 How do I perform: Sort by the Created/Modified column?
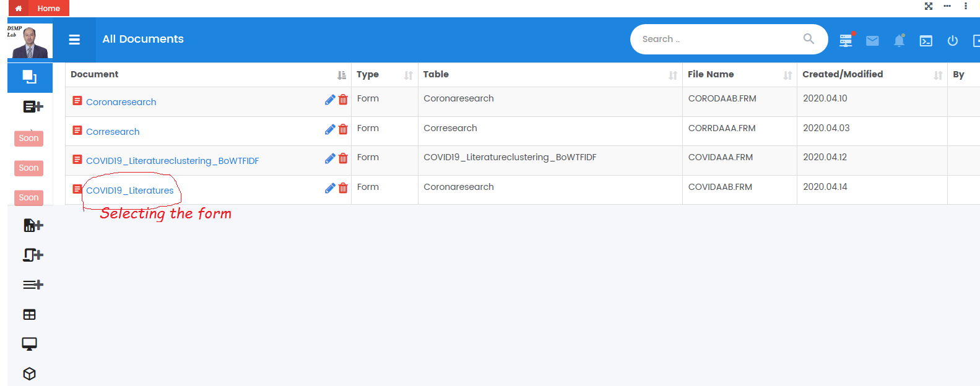coord(938,75)
